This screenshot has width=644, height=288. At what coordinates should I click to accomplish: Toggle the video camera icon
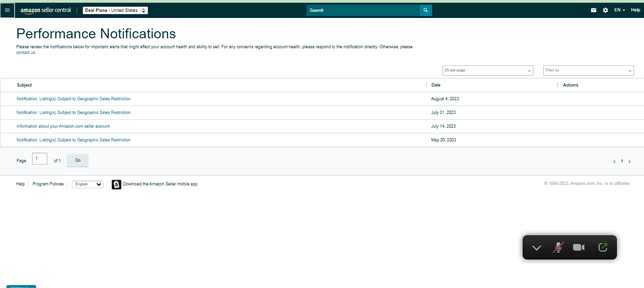click(x=579, y=247)
